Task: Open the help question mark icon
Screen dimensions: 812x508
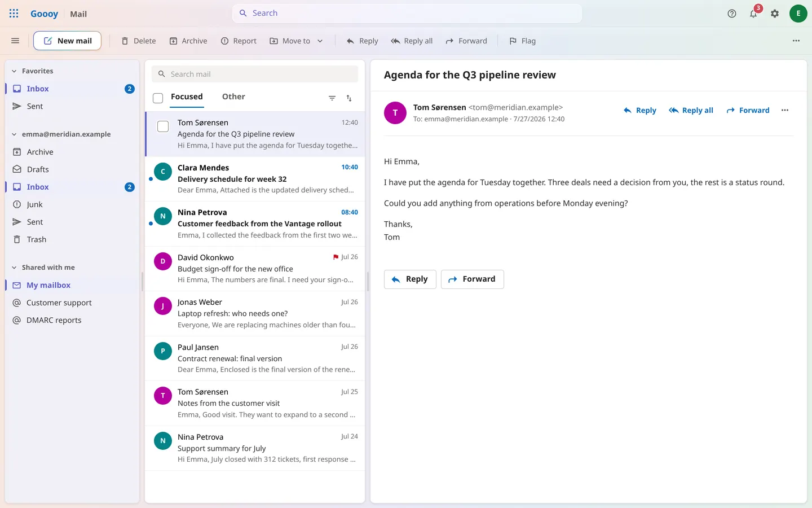Action: pos(732,14)
